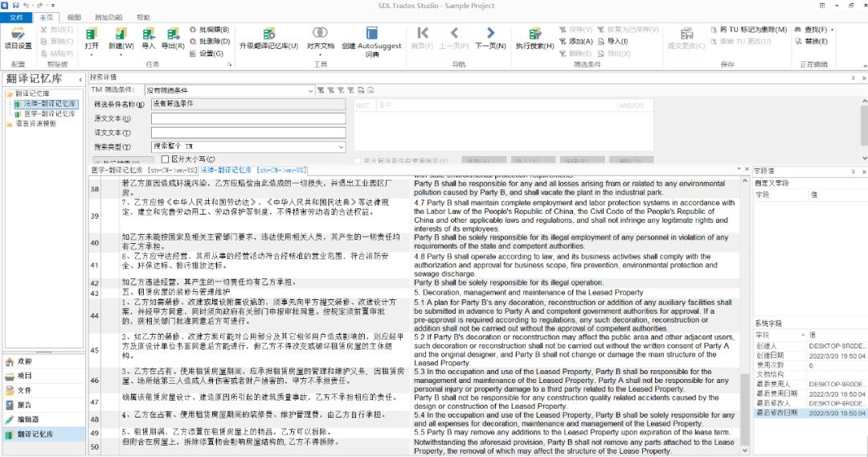Open the 报告 reports view in the navigation pane

pos(43,405)
